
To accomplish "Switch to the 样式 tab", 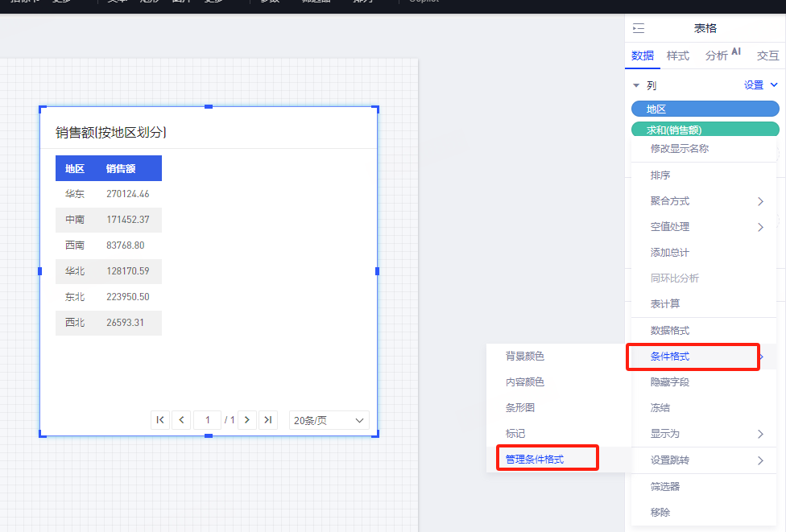I will point(677,56).
